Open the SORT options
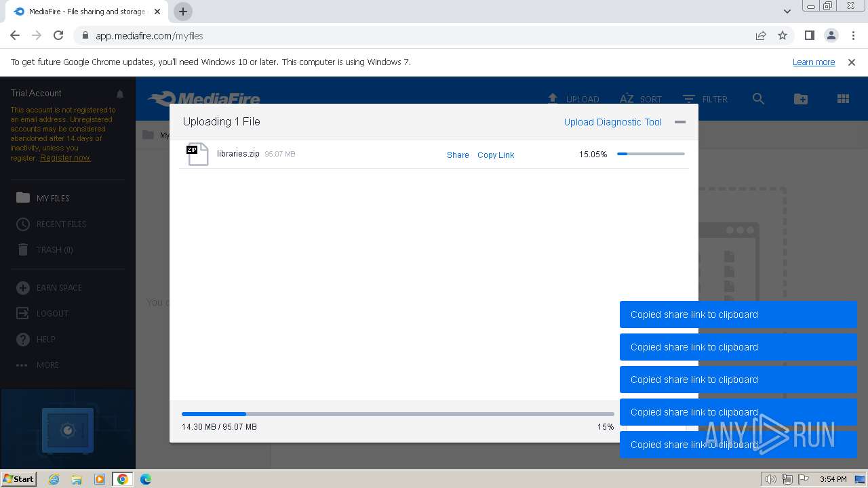The image size is (868, 488). coord(641,99)
